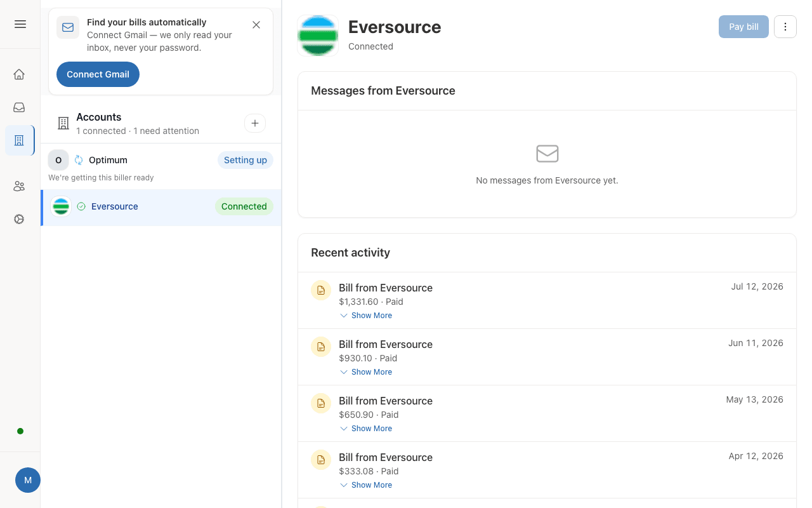Click the Apr 12, 2026 date
Image resolution: width=812 pixels, height=508 pixels.
756,456
